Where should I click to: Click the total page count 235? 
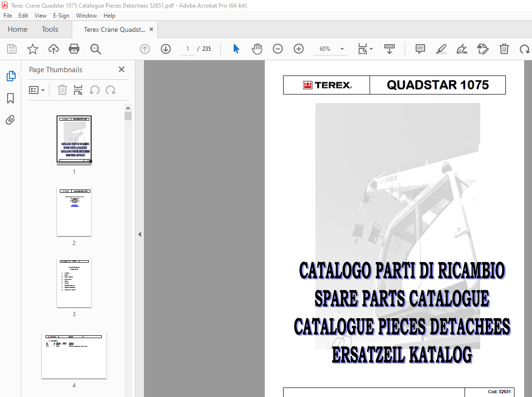[x=206, y=49]
